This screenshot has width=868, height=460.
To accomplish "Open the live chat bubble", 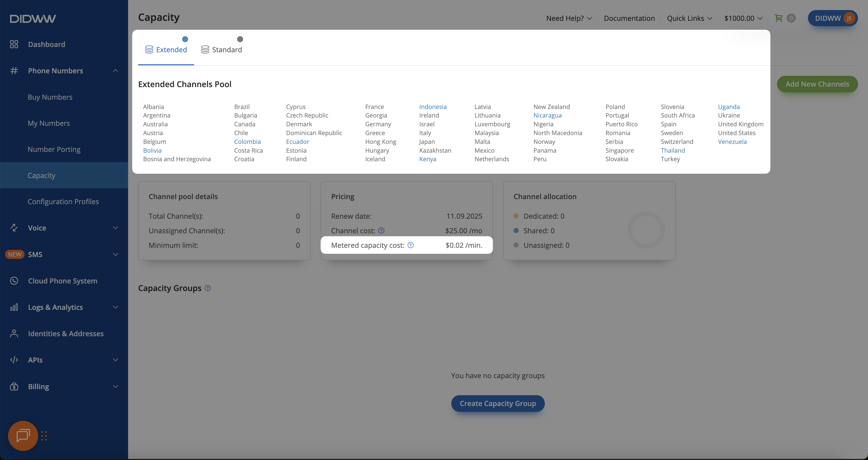I will [23, 435].
